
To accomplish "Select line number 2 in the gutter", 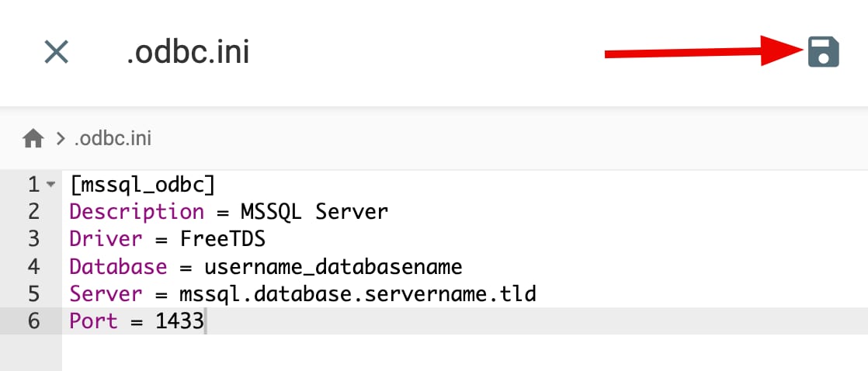I will (33, 212).
